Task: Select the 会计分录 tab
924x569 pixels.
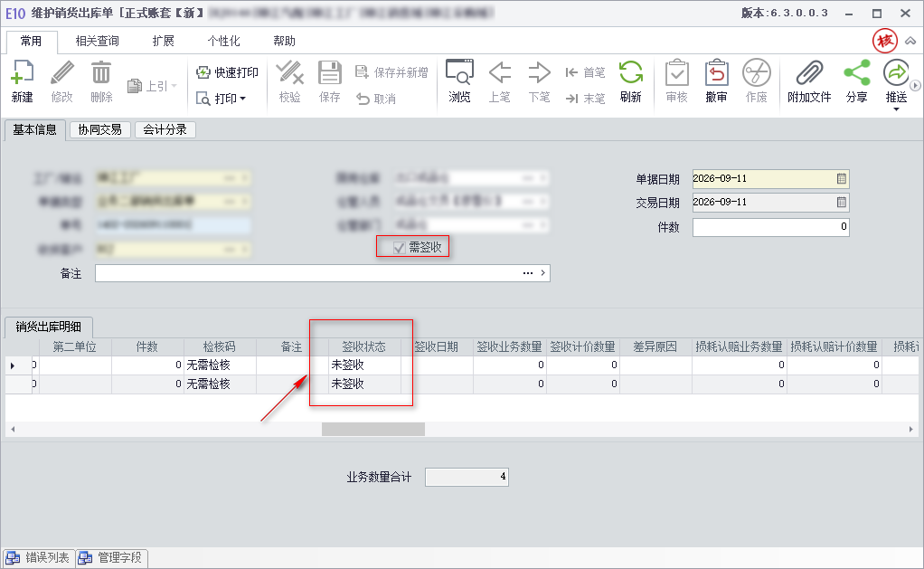Action: pyautogui.click(x=165, y=129)
